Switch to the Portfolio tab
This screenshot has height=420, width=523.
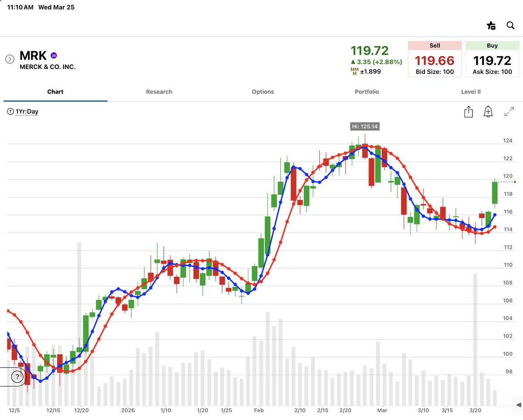(367, 92)
